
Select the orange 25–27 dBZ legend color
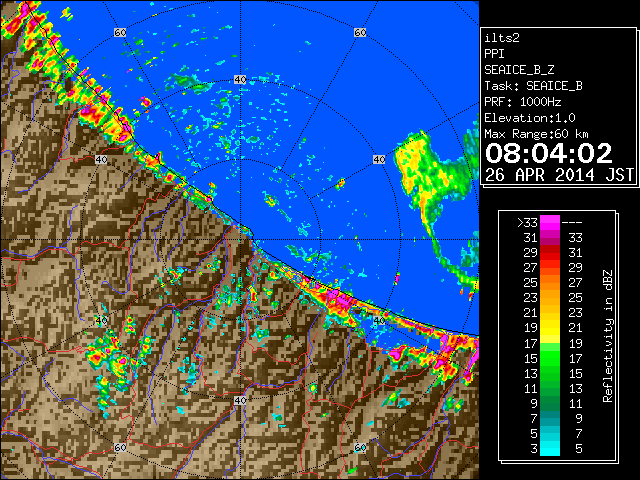click(x=550, y=283)
